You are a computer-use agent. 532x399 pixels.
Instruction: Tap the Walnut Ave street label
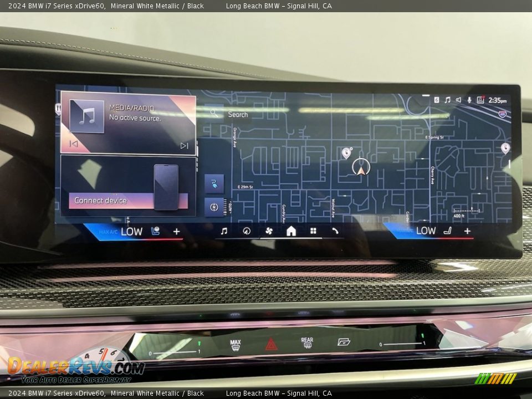333,208
